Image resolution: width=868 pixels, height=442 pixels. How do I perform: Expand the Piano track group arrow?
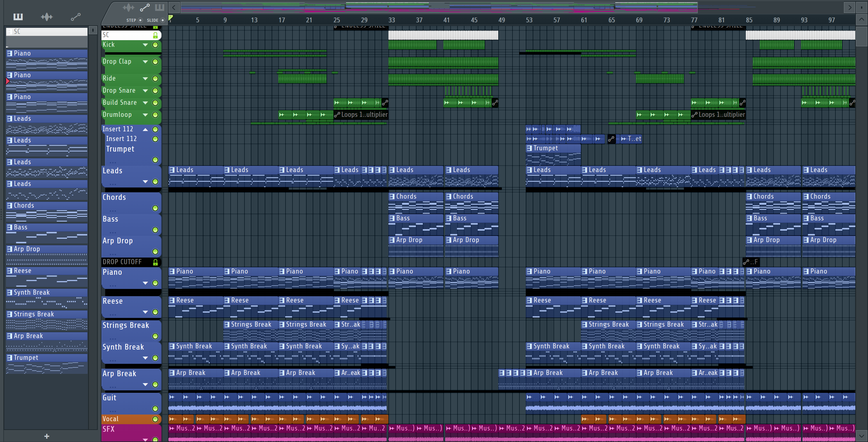click(145, 283)
